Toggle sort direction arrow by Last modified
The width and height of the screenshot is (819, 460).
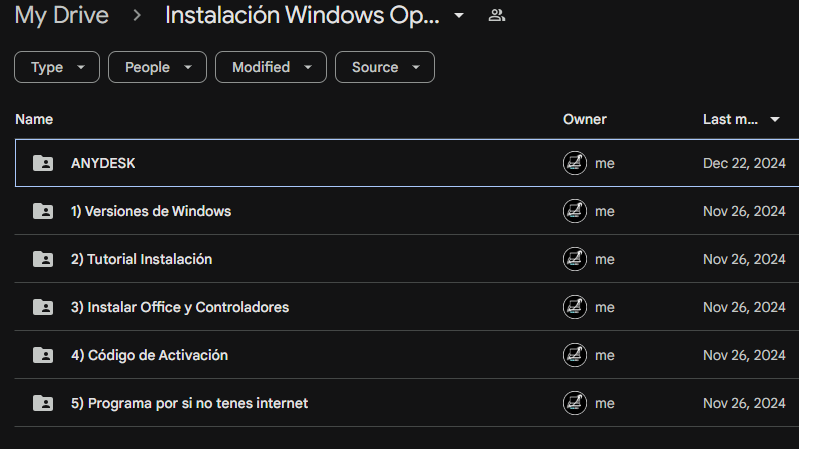[x=775, y=120]
